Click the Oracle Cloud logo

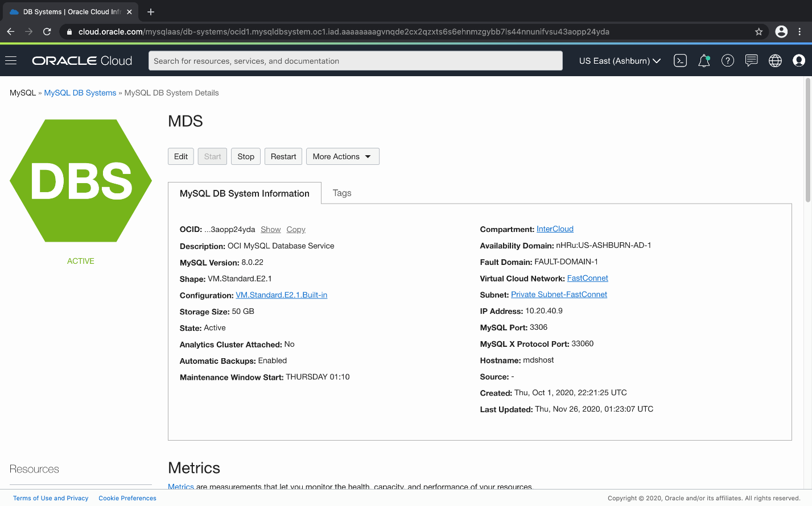(81, 60)
